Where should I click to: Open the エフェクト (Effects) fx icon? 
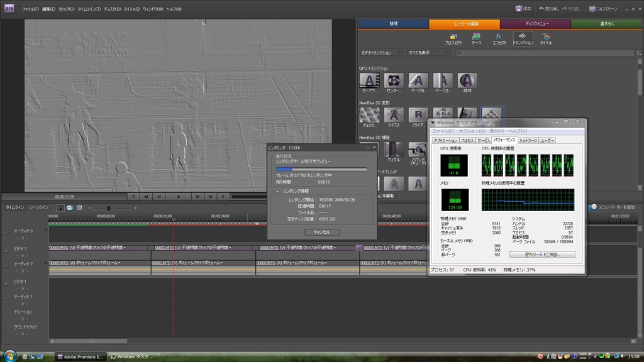click(x=499, y=38)
